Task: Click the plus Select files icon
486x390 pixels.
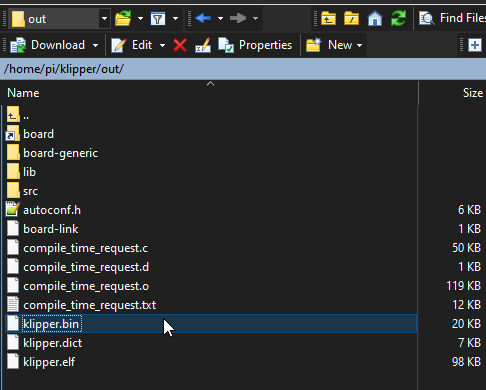Action: pyautogui.click(x=475, y=45)
